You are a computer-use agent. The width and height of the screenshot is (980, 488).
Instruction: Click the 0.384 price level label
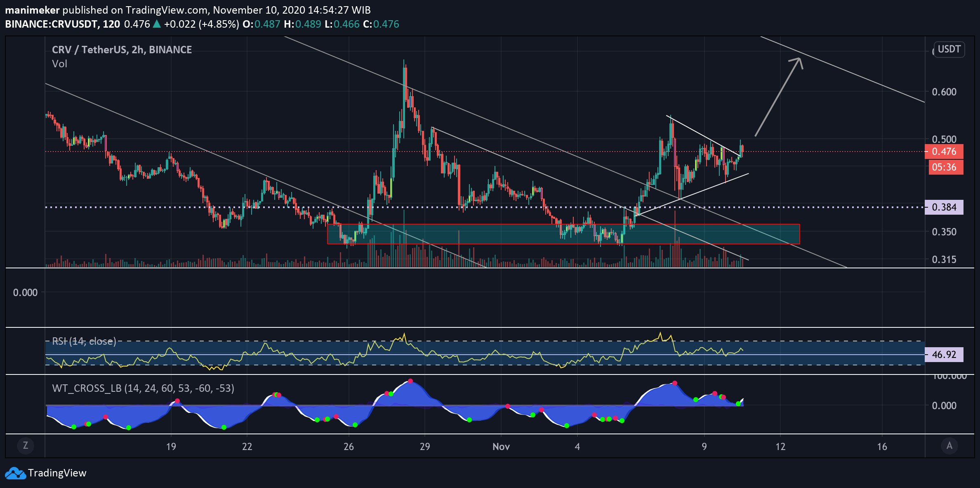944,207
